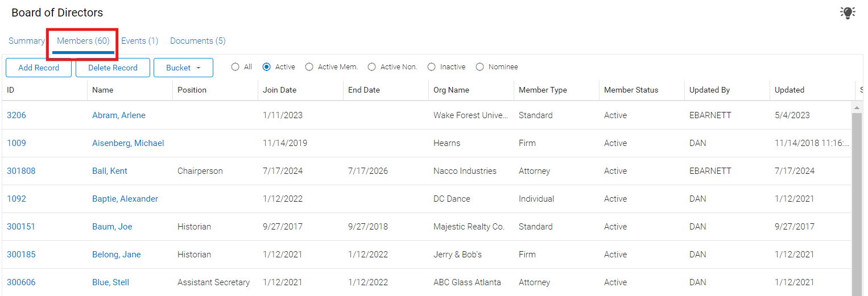Select the All radio filter

coord(235,67)
